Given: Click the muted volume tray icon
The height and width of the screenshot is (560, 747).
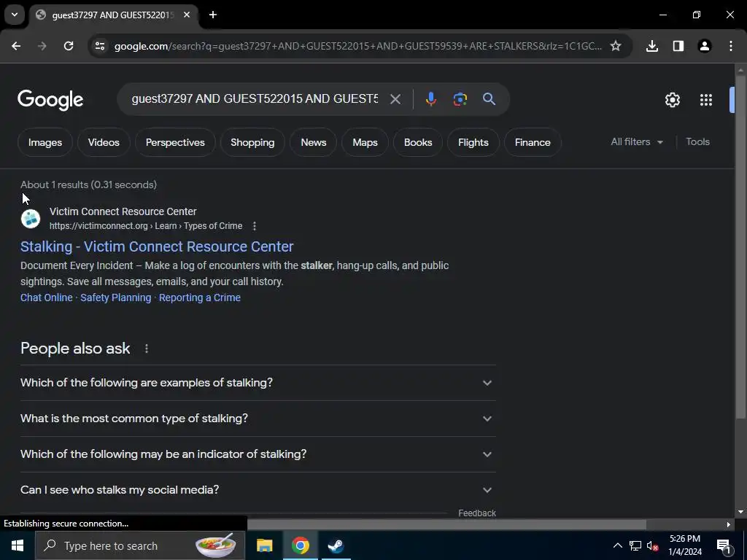Looking at the screenshot, I should pos(652,545).
